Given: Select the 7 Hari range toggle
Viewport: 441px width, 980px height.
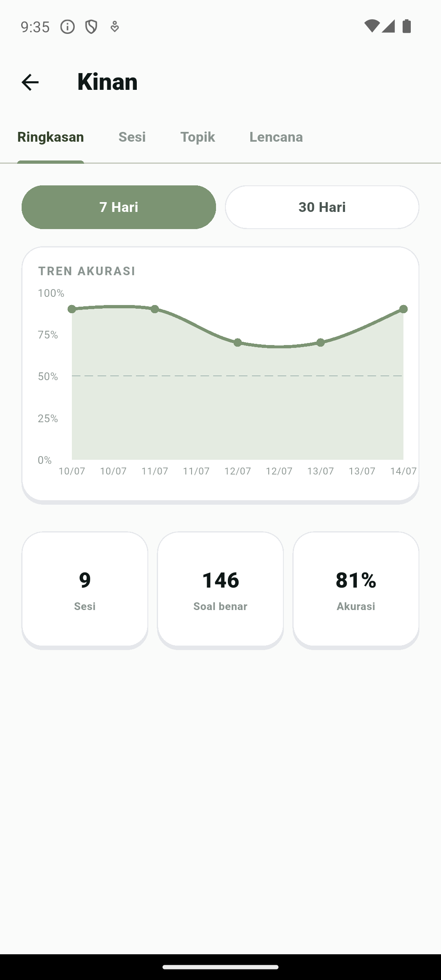Looking at the screenshot, I should [x=119, y=207].
